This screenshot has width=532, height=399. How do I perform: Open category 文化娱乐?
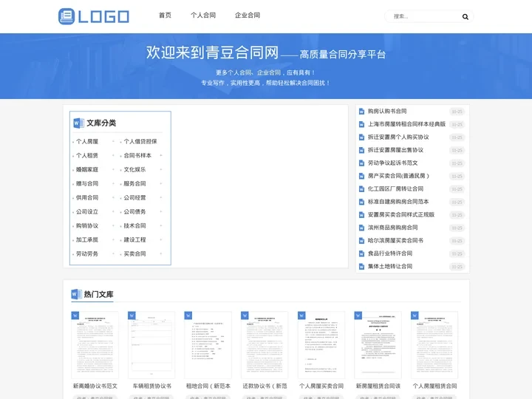click(134, 170)
